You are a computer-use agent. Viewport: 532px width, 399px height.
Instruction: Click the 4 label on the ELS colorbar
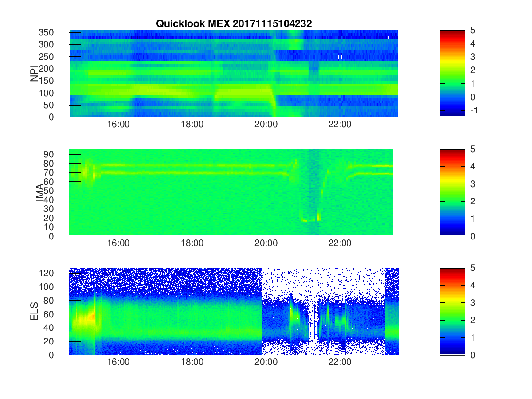click(x=472, y=285)
